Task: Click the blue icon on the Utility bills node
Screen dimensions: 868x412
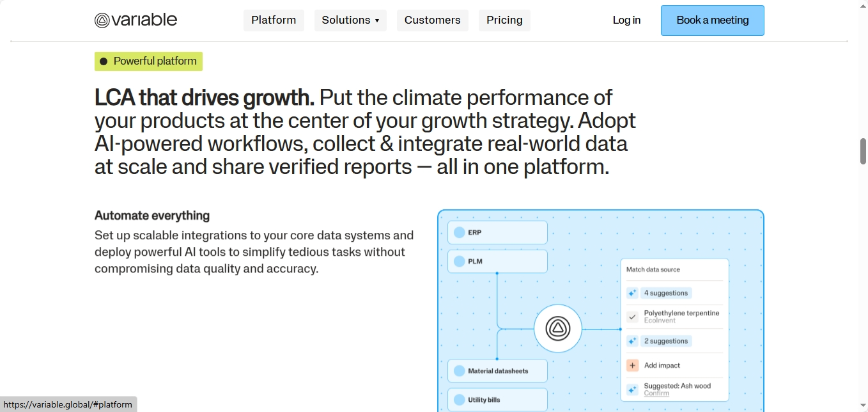Action: coord(460,399)
